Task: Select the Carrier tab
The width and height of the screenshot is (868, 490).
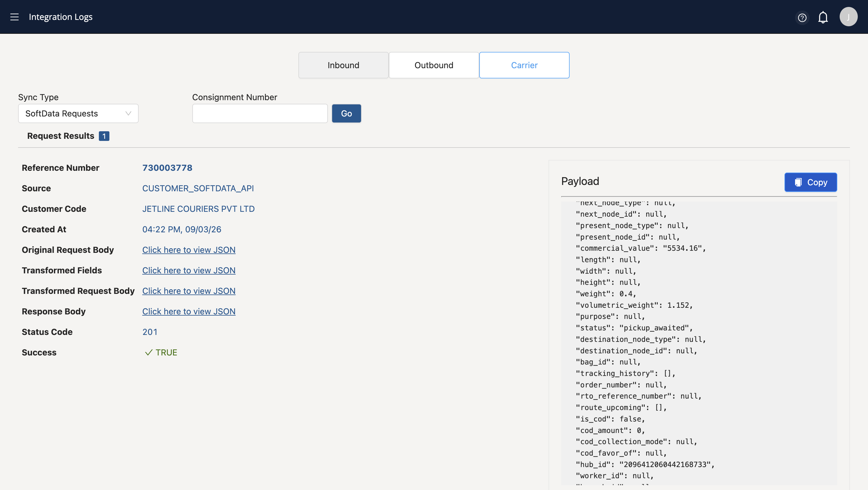Action: point(524,65)
